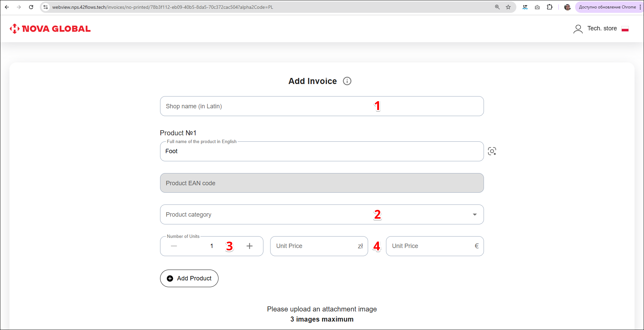This screenshot has width=644, height=330.
Task: Decrease number of units with minus
Action: pyautogui.click(x=174, y=246)
